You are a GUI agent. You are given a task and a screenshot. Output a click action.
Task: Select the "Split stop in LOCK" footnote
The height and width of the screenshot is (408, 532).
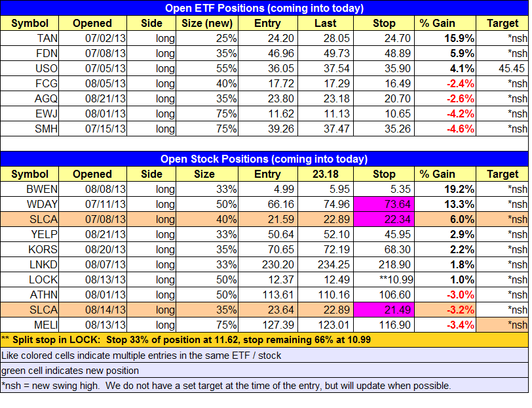click(264, 340)
